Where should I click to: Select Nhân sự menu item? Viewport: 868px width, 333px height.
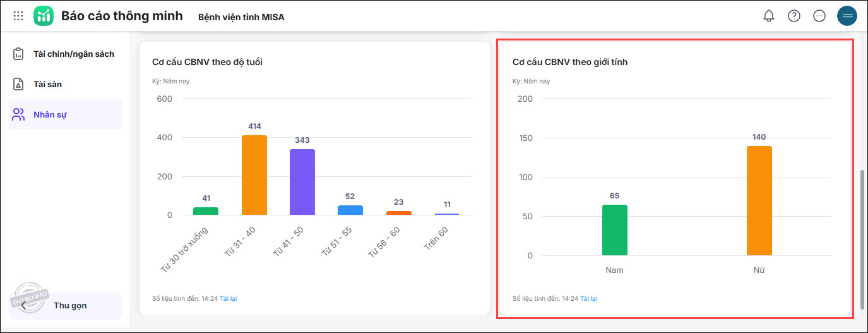click(65, 114)
